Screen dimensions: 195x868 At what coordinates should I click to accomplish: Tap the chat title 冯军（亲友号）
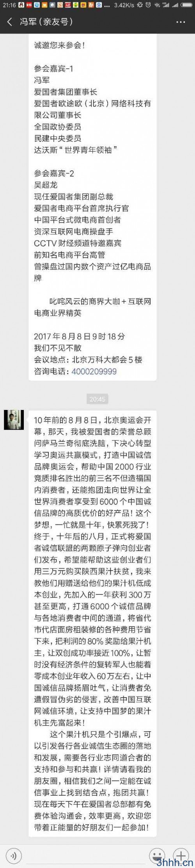[x=46, y=22]
